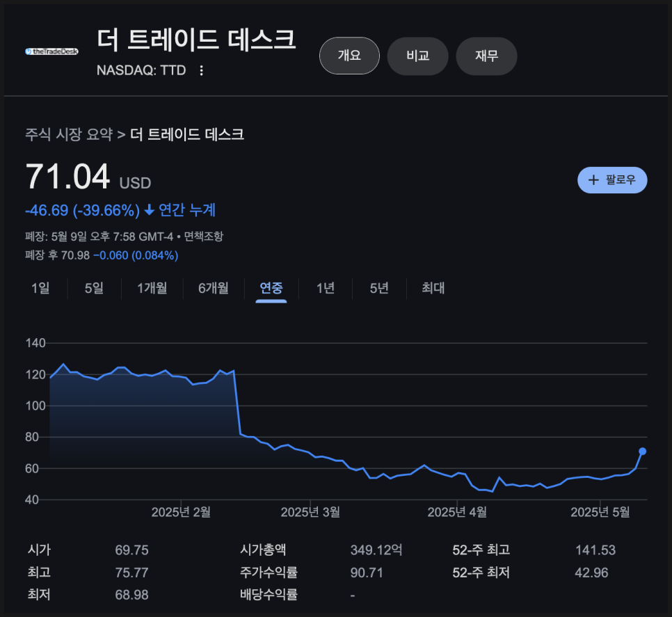This screenshot has width=672, height=617.
Task: Switch to the 비교 tab
Action: pos(418,56)
